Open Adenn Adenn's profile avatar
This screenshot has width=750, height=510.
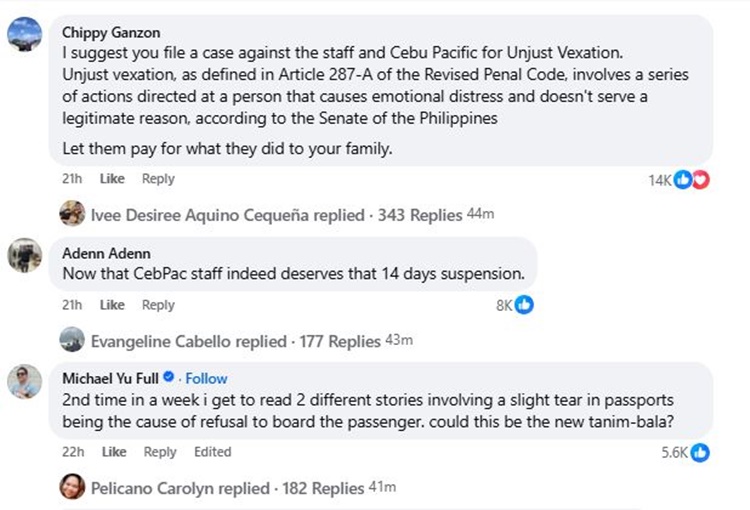[x=24, y=256]
